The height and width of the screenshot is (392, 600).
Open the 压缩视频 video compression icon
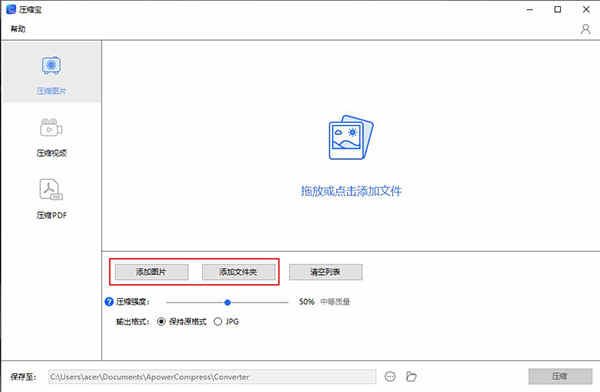51,128
